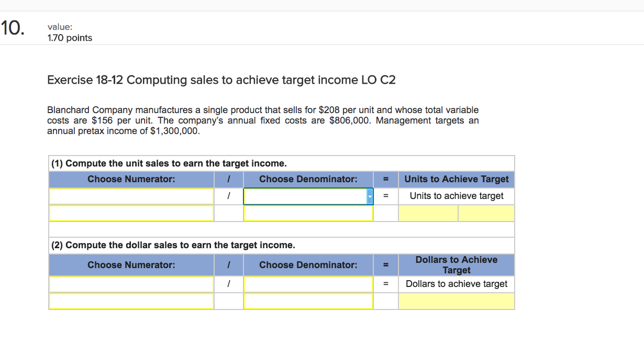Image resolution: width=644 pixels, height=354 pixels.
Task: Click 'Dollars to achieve target' label cell
Action: pos(457,284)
